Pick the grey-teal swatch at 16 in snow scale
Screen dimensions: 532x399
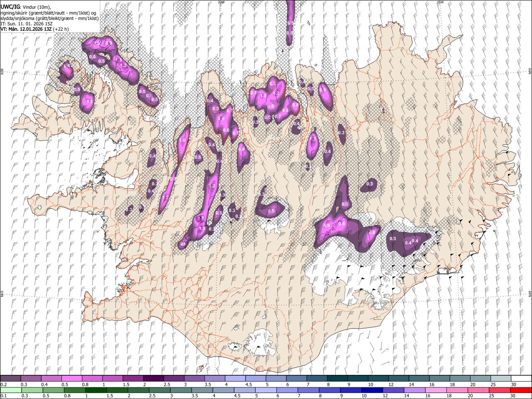[439, 378]
